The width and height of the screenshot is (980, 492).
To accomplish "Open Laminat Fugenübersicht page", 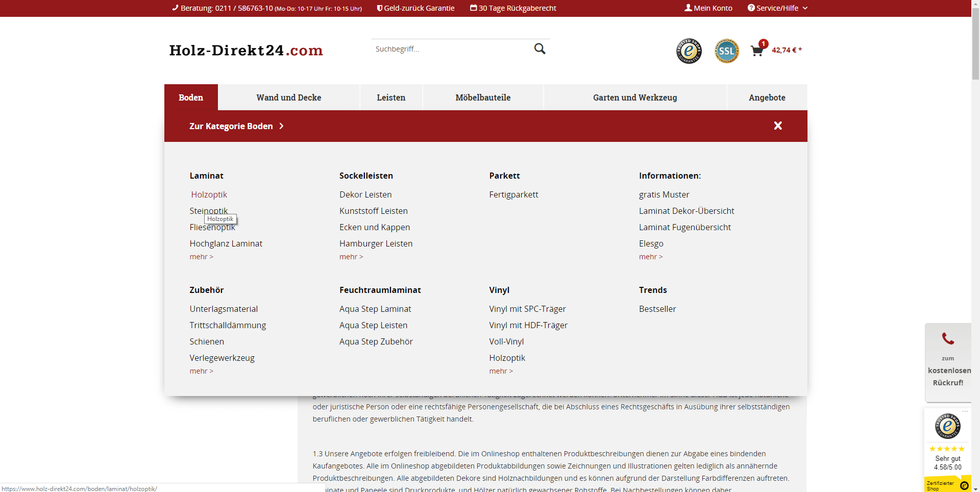I will point(685,227).
